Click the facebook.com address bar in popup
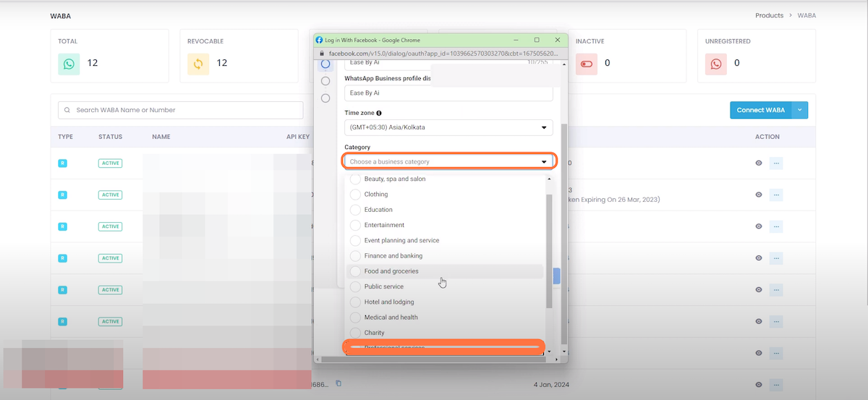868x400 pixels. coord(443,54)
